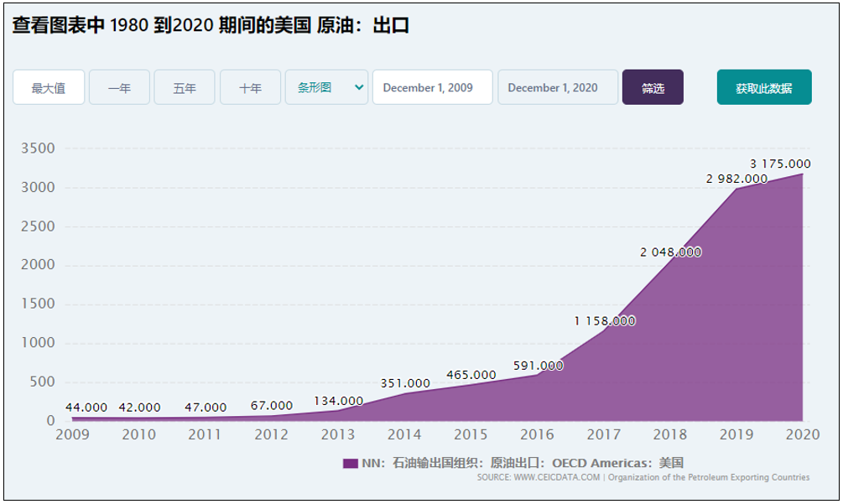Select the 一年 time range

[119, 87]
